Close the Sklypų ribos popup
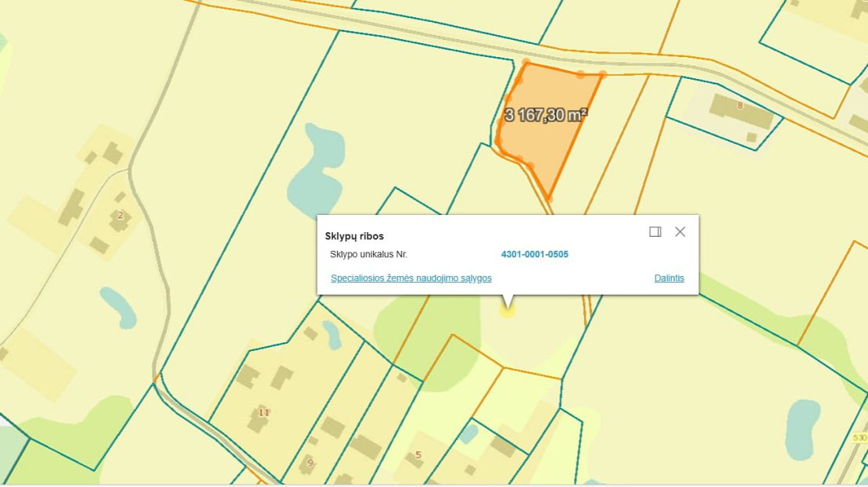Image resolution: width=868 pixels, height=487 pixels. pos(680,232)
